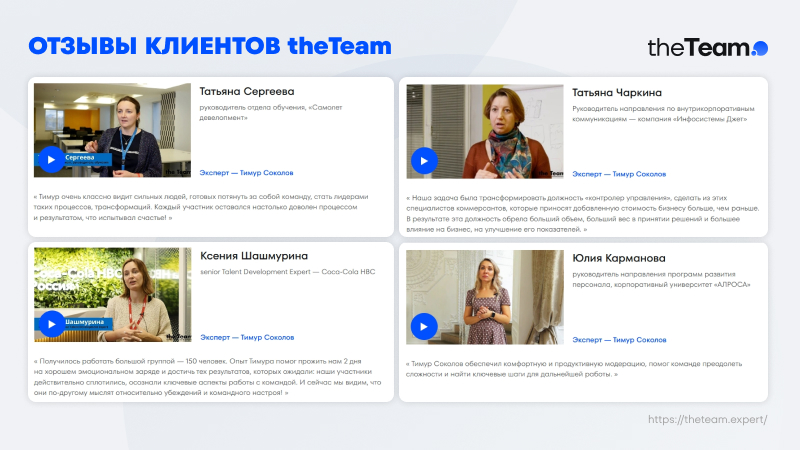Click the title mentioning «Инфосистемы Джет»
This screenshot has height=450, width=800.
pyautogui.click(x=663, y=114)
